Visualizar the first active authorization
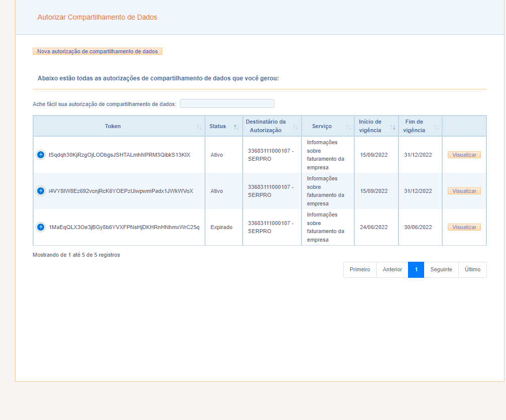The image size is (506, 420). pyautogui.click(x=464, y=155)
